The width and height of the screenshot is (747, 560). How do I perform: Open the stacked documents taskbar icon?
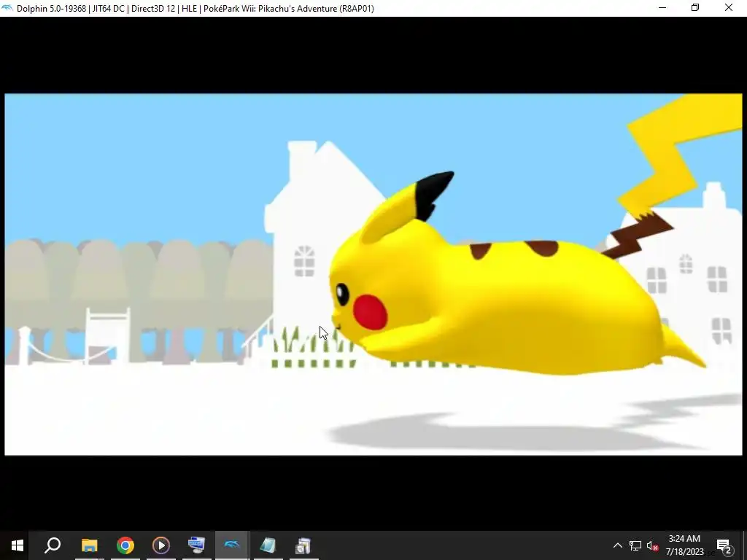(303, 545)
